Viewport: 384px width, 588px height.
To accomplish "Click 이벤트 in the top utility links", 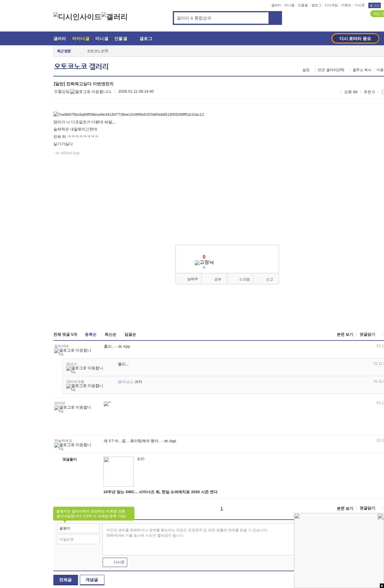I will coord(346,5).
